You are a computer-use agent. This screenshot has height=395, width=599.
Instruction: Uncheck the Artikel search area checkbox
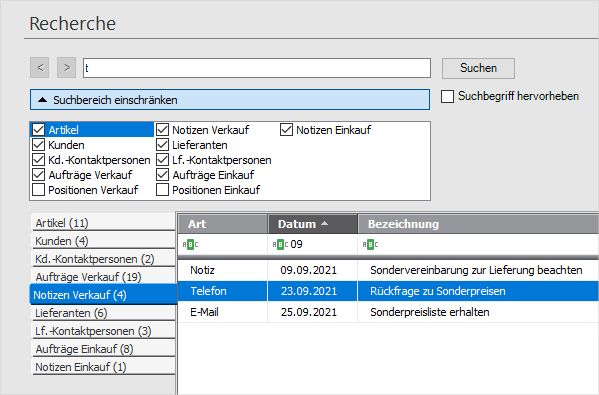click(x=39, y=130)
